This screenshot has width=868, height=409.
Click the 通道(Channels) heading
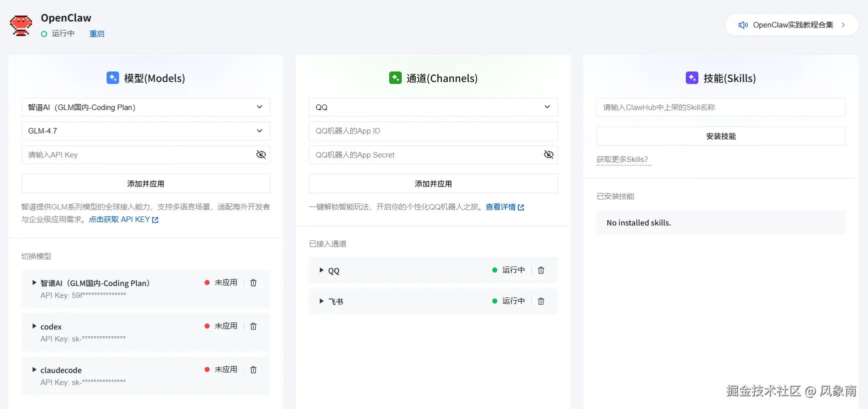(x=442, y=78)
